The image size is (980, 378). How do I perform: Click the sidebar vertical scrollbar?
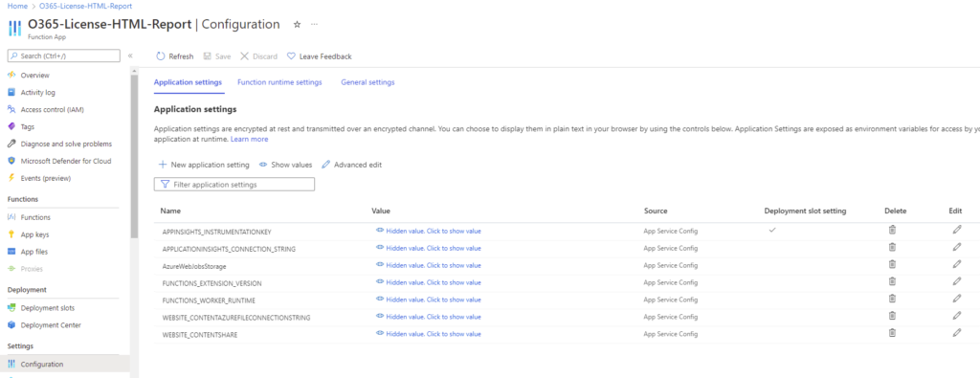134,156
